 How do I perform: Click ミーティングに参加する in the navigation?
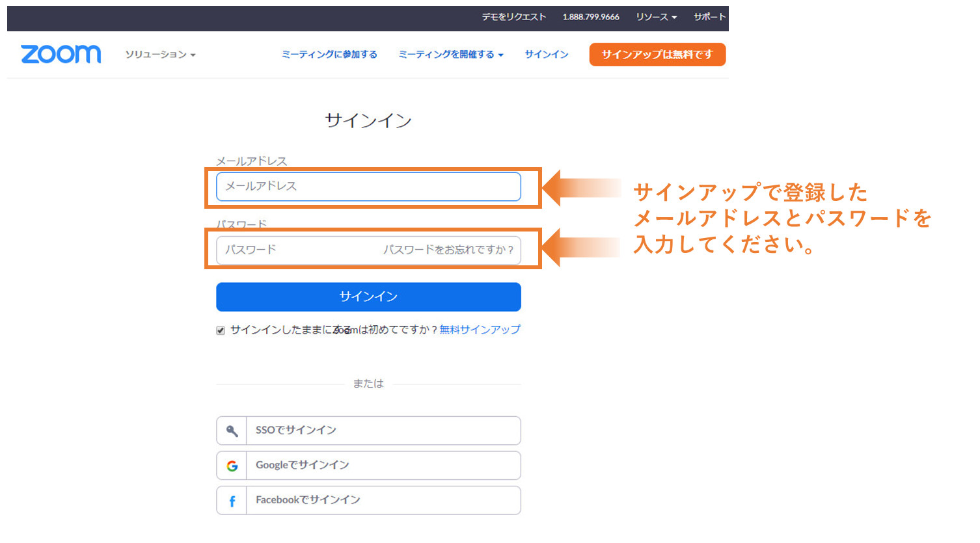click(329, 55)
